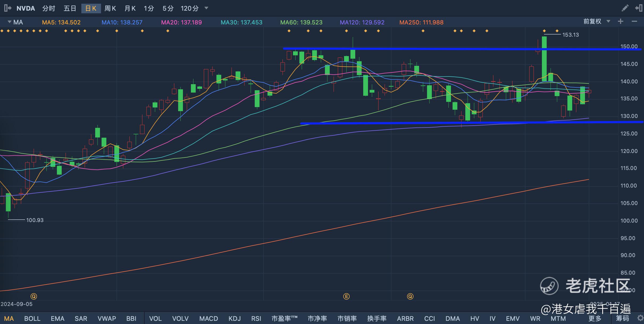644x324 pixels.
Task: Show the VOLV sub-indicator
Action: coord(180,318)
